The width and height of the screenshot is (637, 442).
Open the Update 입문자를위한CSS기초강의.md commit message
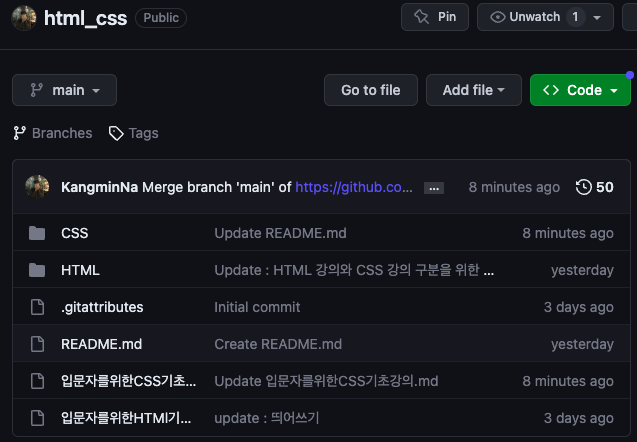point(326,381)
